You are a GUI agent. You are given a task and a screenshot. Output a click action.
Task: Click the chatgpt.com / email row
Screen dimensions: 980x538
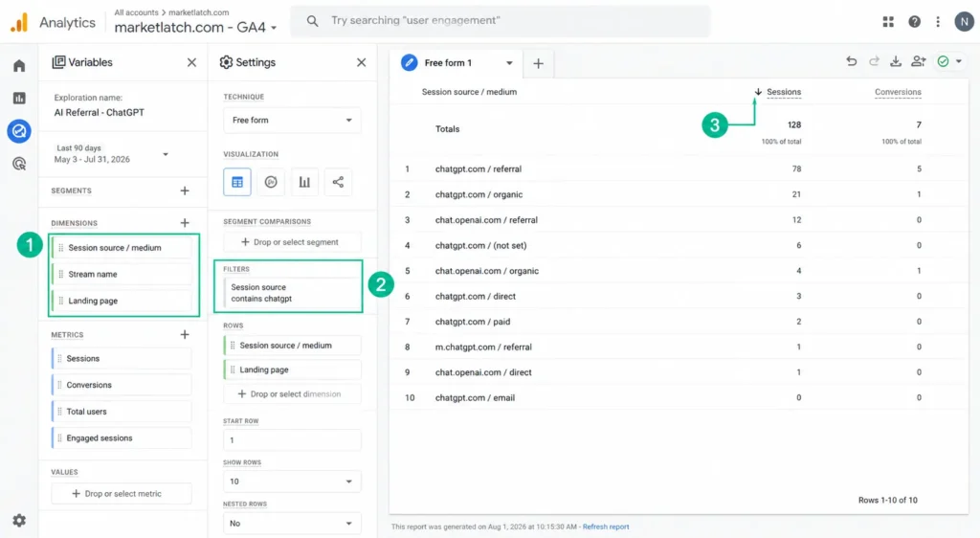click(x=679, y=397)
